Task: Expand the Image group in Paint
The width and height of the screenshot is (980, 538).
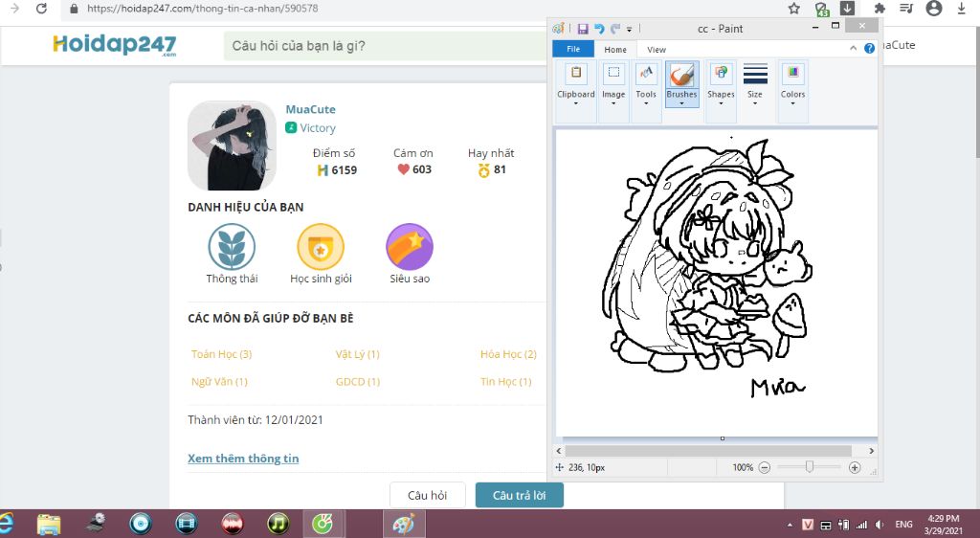Action: click(x=613, y=92)
